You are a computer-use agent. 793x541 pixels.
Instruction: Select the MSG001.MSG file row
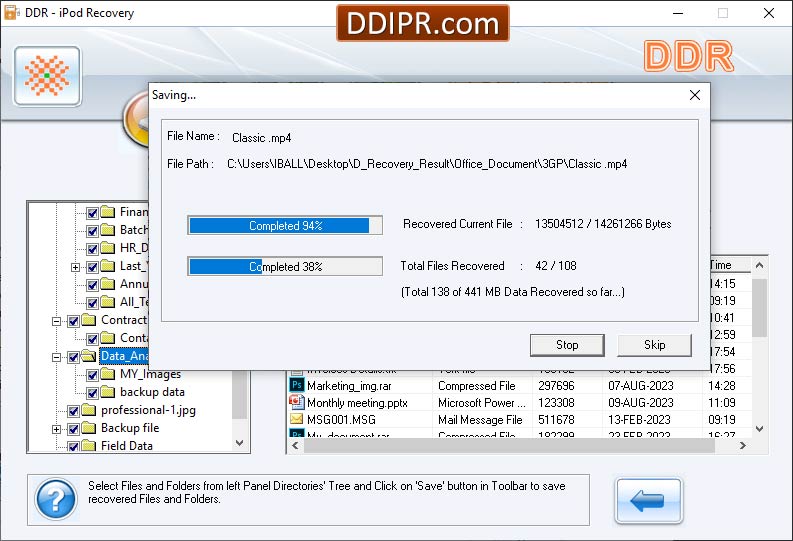coord(519,420)
